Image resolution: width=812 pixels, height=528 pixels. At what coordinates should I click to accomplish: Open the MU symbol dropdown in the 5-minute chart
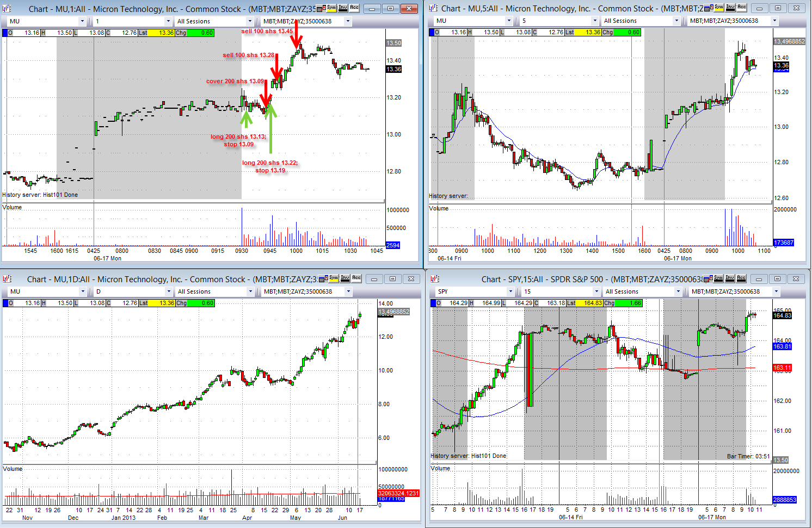tap(509, 21)
